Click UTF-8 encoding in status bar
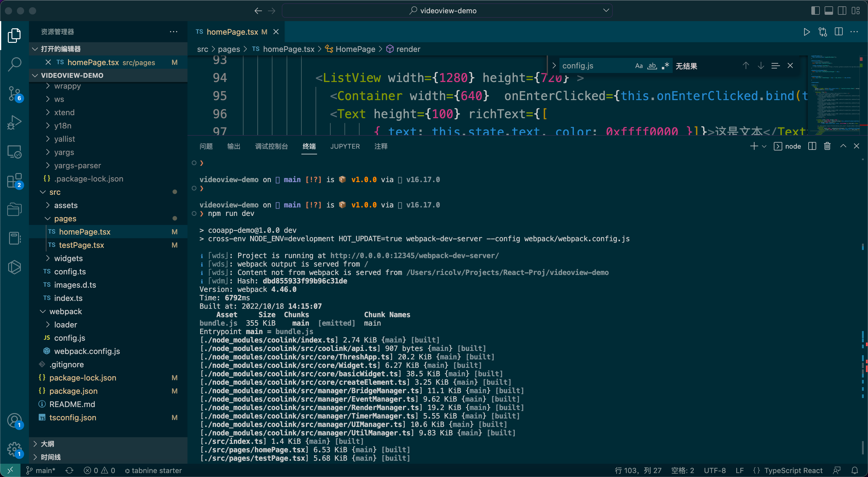 (x=715, y=470)
